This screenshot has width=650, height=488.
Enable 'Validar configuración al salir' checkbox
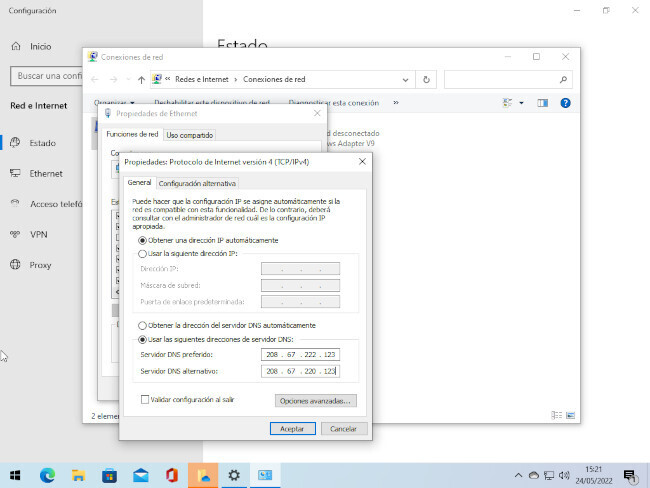(x=145, y=399)
